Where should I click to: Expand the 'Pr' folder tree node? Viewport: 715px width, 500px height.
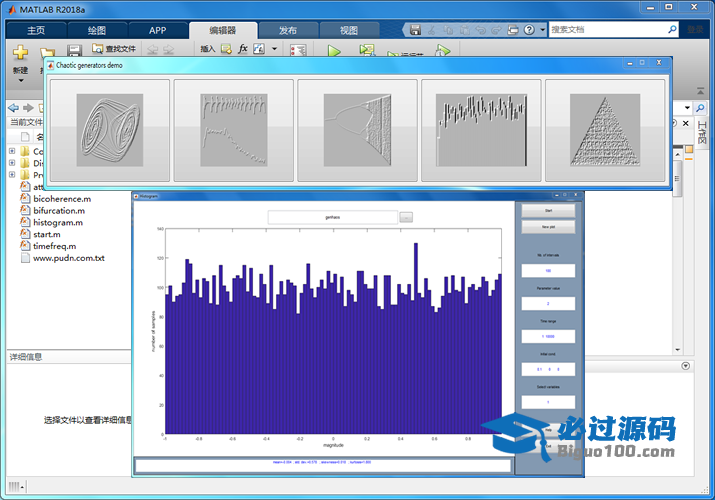coord(12,175)
